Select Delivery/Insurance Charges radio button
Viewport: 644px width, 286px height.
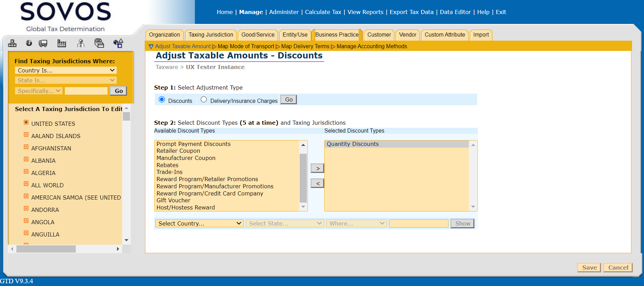click(204, 99)
